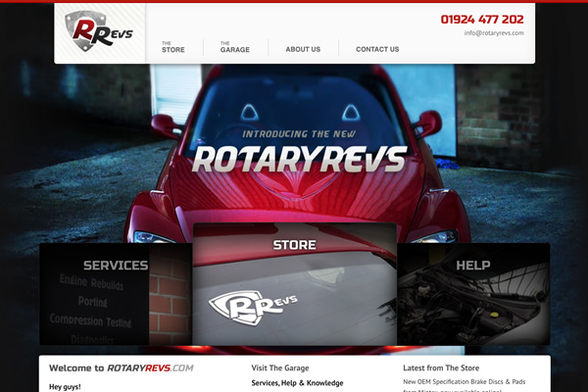
Task: Click Latest from The Store heading
Action: pyautogui.click(x=441, y=368)
